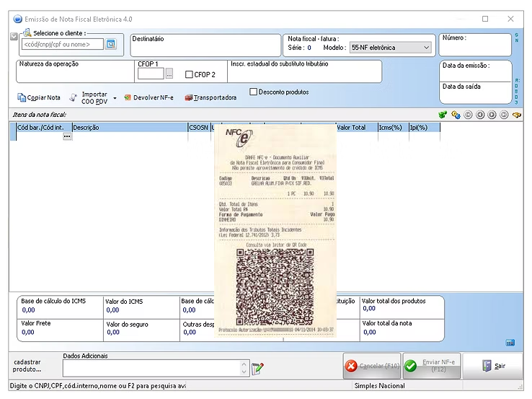Click the Data da emissão field
This screenshot has width=532, height=399.
475,71
